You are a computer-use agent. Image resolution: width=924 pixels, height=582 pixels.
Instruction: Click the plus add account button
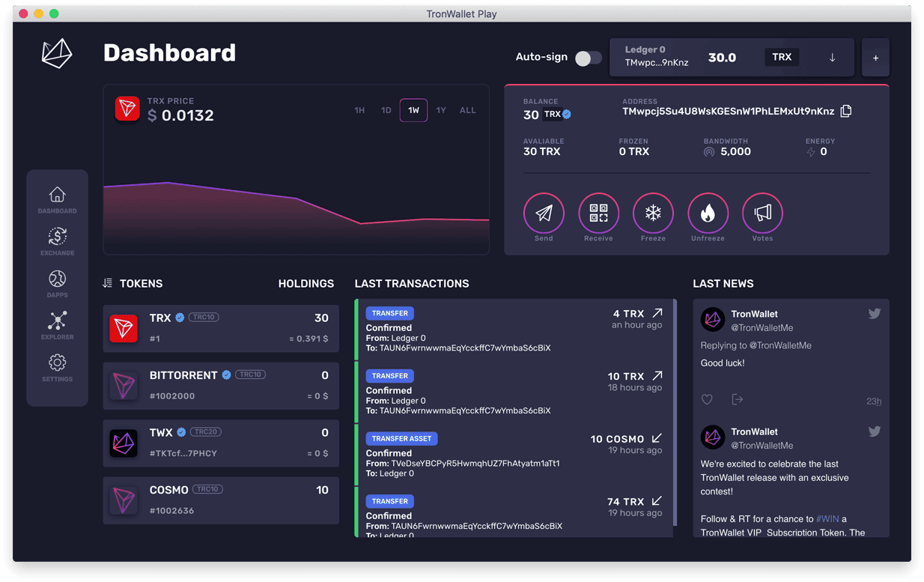[875, 58]
